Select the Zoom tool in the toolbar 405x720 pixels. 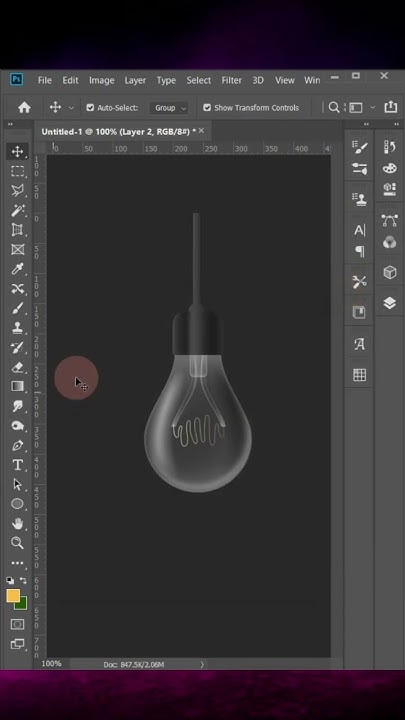[17, 543]
